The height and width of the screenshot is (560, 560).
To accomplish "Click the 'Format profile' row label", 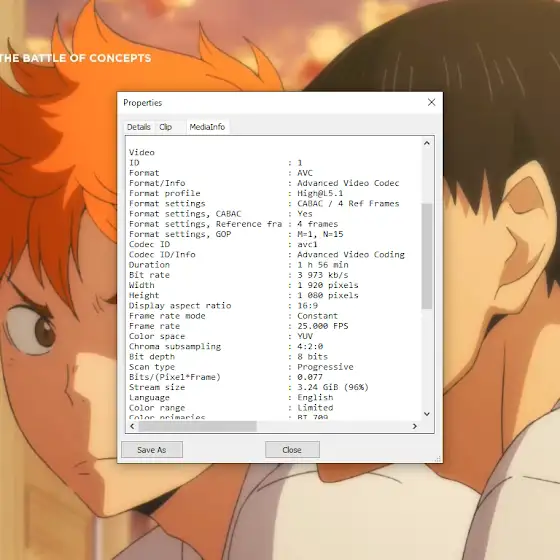I will (x=165, y=193).
